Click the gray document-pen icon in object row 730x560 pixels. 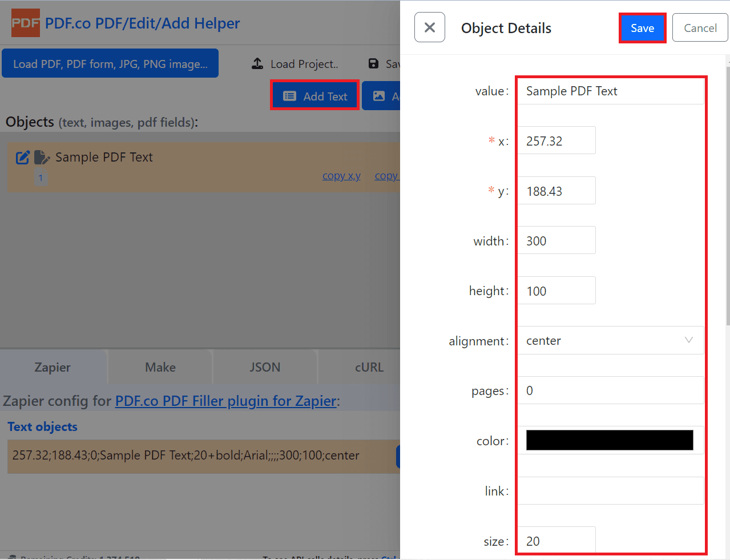42,158
